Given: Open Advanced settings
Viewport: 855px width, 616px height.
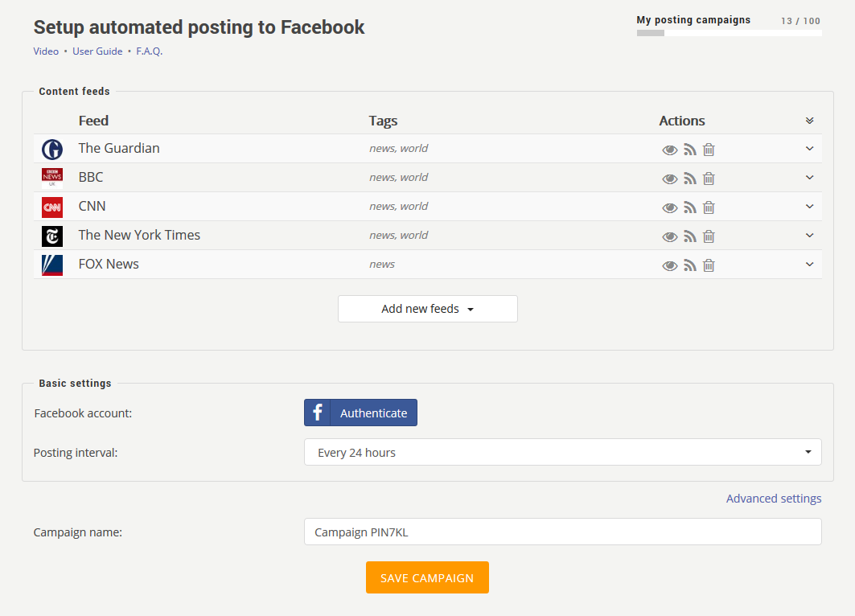Looking at the screenshot, I should [x=773, y=498].
